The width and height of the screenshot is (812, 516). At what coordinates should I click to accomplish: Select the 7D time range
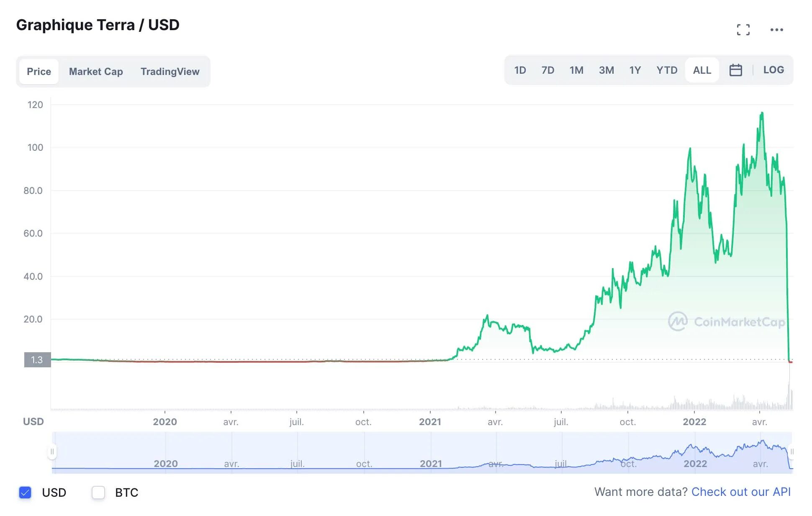point(547,70)
